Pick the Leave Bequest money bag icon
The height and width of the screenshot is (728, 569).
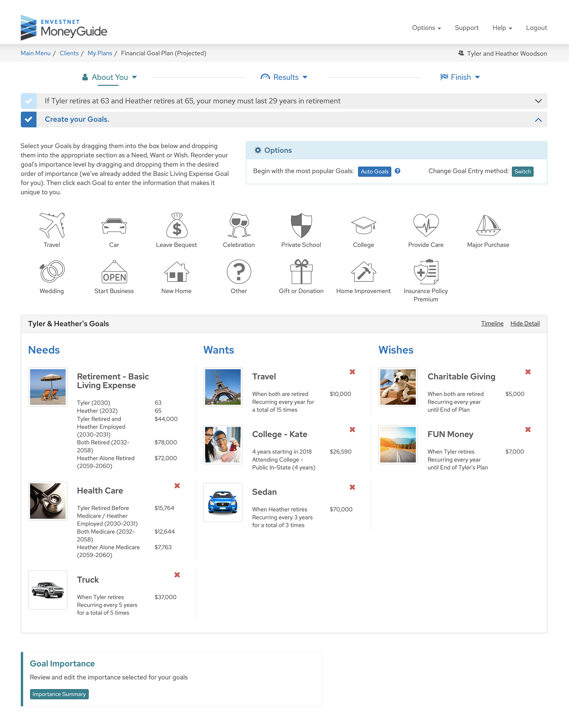pyautogui.click(x=177, y=225)
